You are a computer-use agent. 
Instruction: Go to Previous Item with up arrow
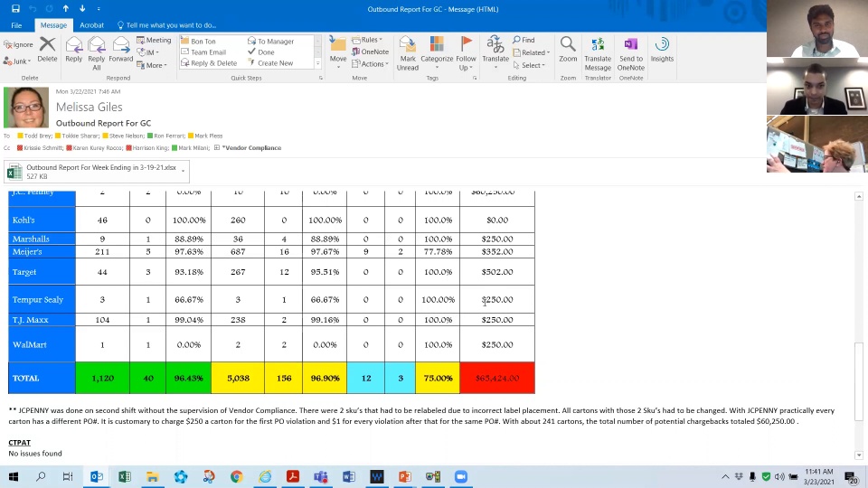coord(65,9)
